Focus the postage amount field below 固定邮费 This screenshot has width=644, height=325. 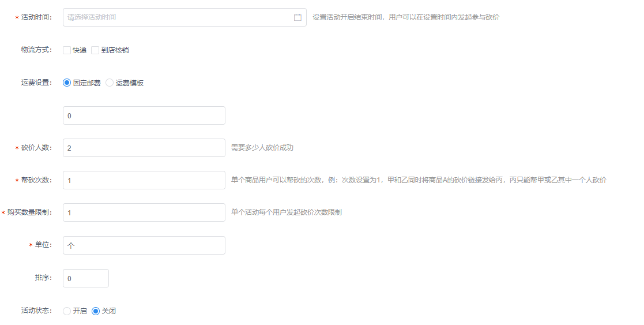[x=144, y=115]
